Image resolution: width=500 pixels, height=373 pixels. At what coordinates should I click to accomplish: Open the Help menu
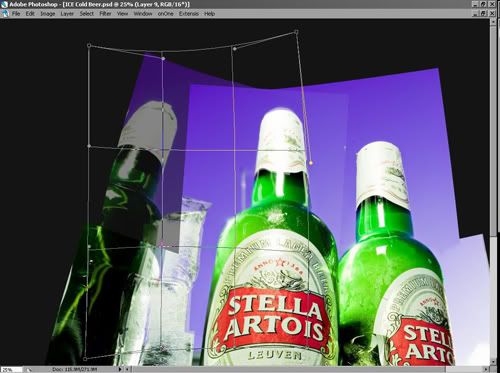209,14
